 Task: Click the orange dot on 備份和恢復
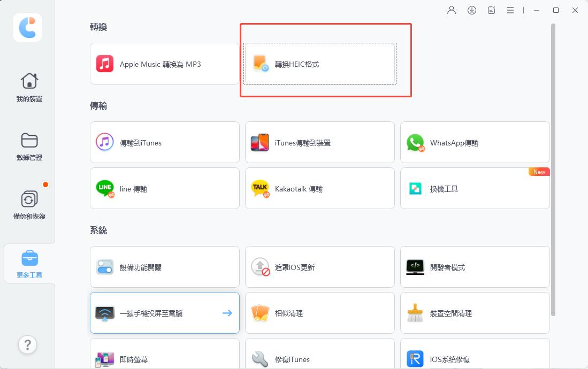pyautogui.click(x=45, y=184)
